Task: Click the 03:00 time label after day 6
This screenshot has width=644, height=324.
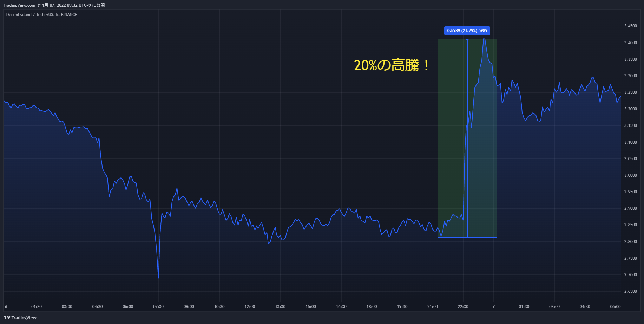Action: (67, 307)
